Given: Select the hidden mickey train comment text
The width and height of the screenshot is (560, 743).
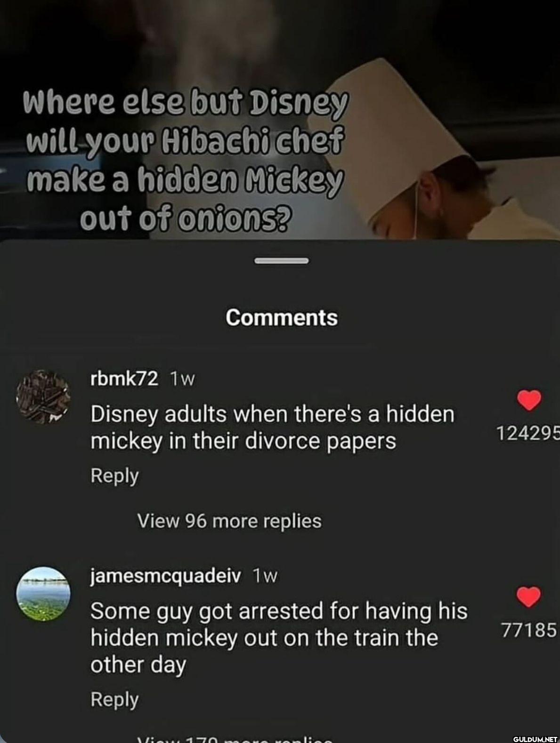Looking at the screenshot, I should click(279, 638).
